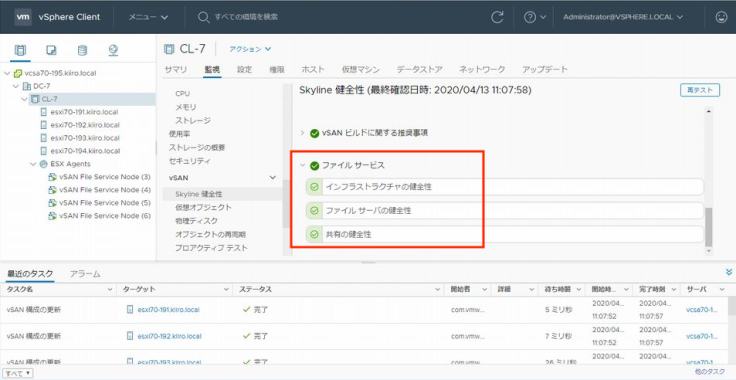Click status icon of インフラストラクチャの健全性
Screen dimensions: 736x380
coord(314,187)
